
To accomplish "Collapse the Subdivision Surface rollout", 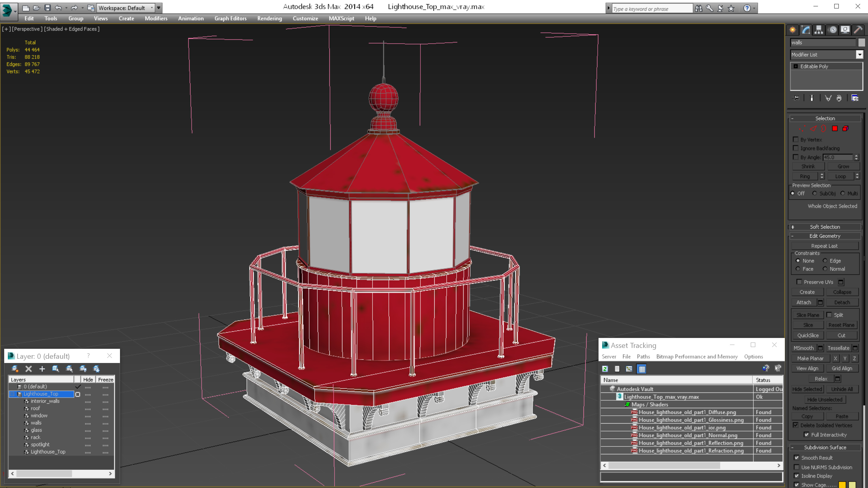I will click(825, 448).
